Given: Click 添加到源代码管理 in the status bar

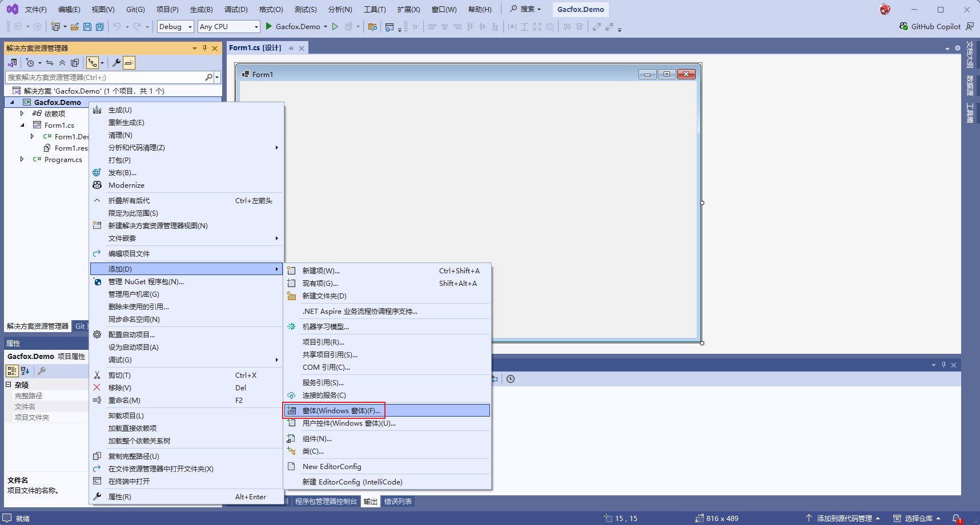Looking at the screenshot, I should (x=844, y=518).
